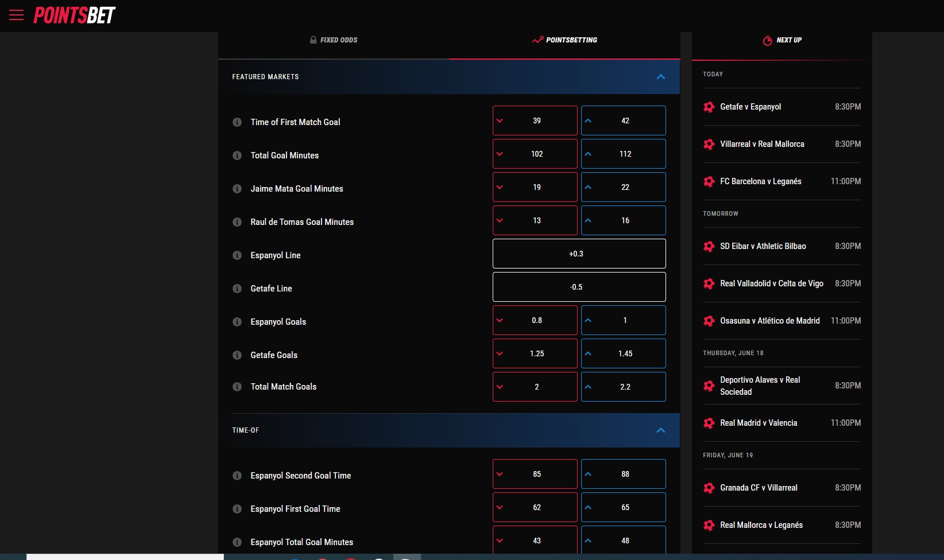Screen dimensions: 944x560
Task: Open the hamburger menu
Action: (17, 15)
